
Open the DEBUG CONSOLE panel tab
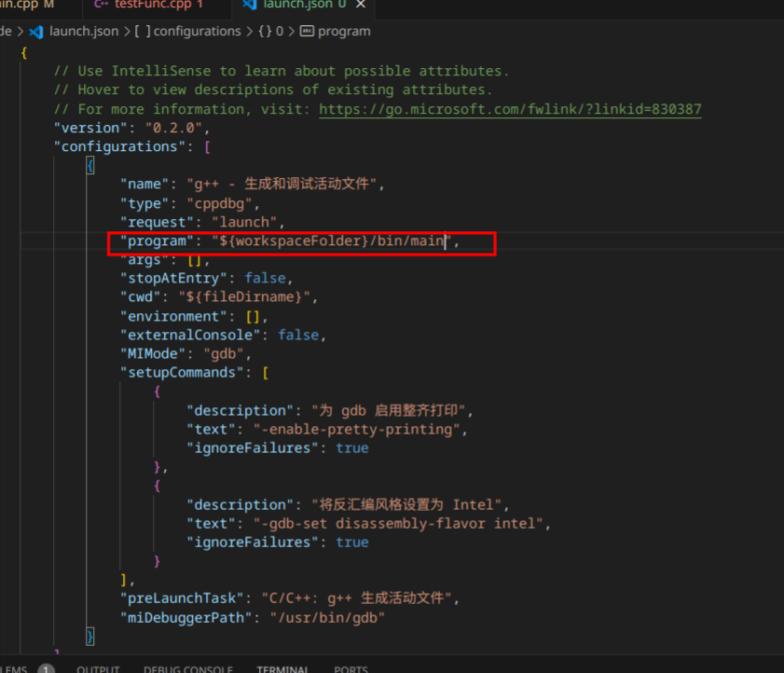pyautogui.click(x=188, y=668)
